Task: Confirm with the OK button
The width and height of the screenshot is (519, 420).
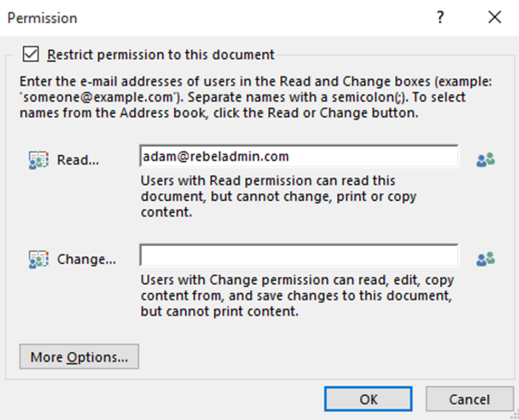Action: pos(368,399)
